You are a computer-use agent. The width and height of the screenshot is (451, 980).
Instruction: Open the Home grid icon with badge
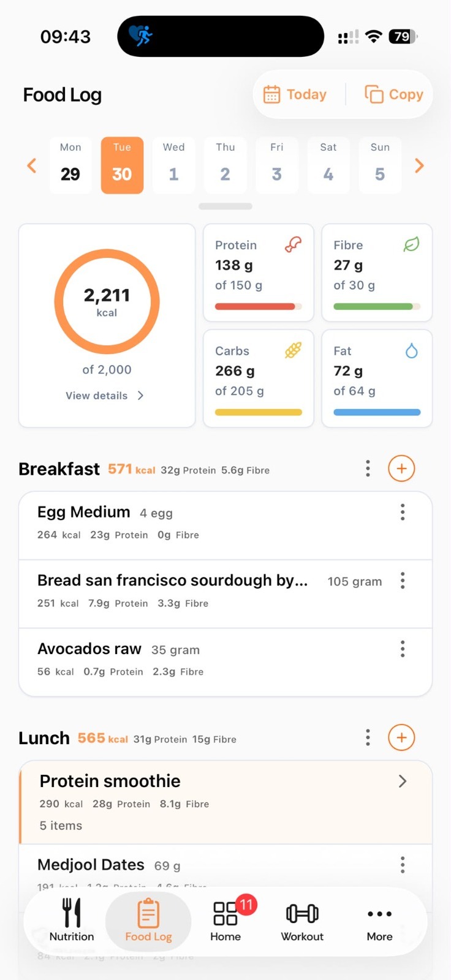(x=225, y=913)
